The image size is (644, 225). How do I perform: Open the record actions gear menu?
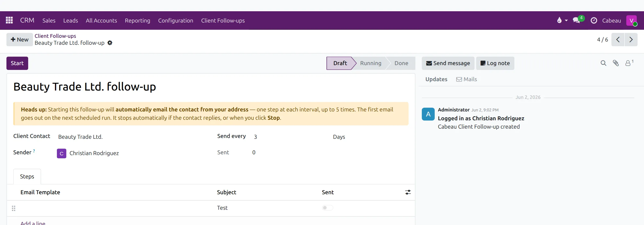click(x=110, y=43)
